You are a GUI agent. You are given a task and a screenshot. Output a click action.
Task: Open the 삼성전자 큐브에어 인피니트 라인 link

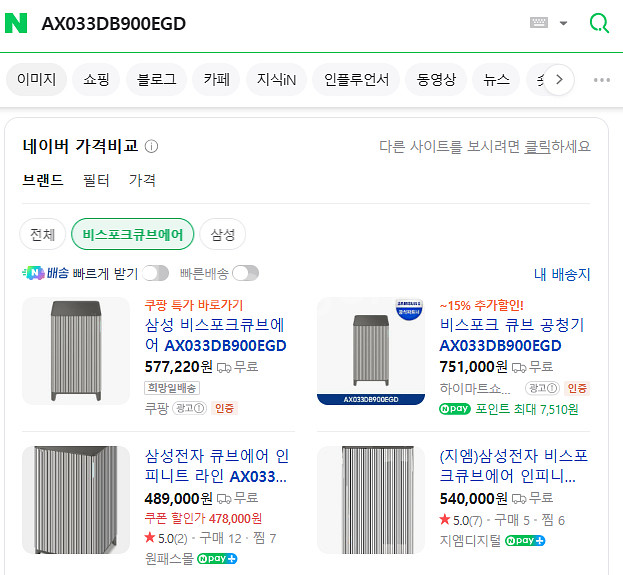click(x=217, y=466)
